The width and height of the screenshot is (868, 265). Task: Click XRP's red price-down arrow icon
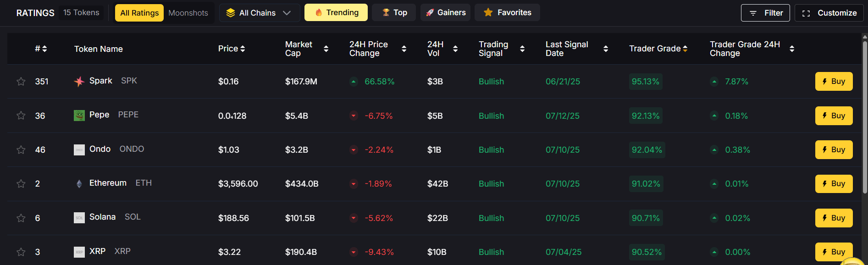pyautogui.click(x=354, y=252)
